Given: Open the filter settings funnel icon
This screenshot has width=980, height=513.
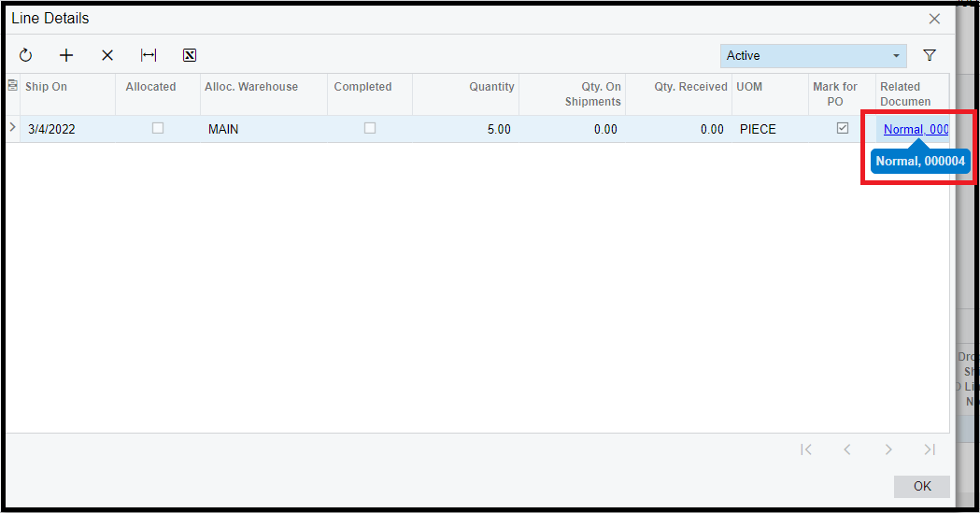Looking at the screenshot, I should click(930, 56).
